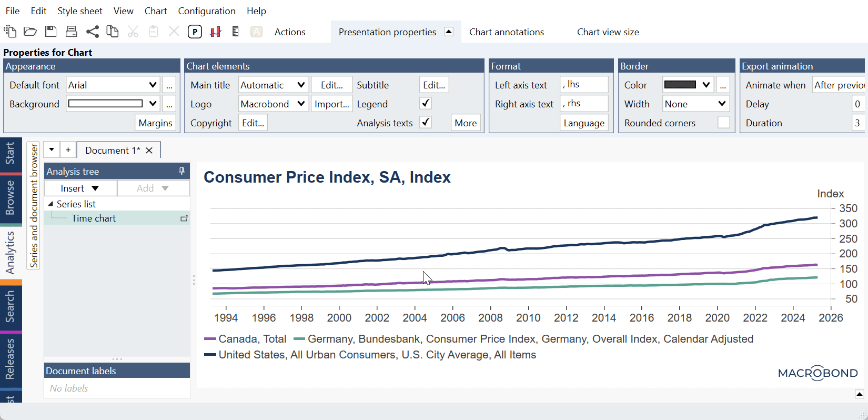868x420 pixels.
Task: Add a new document with plus button
Action: pos(68,150)
